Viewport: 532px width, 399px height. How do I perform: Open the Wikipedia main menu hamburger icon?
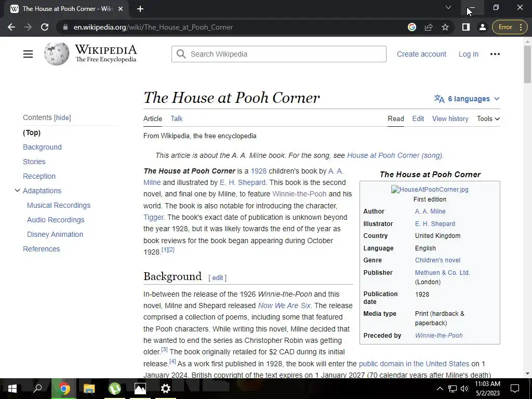[x=28, y=54]
